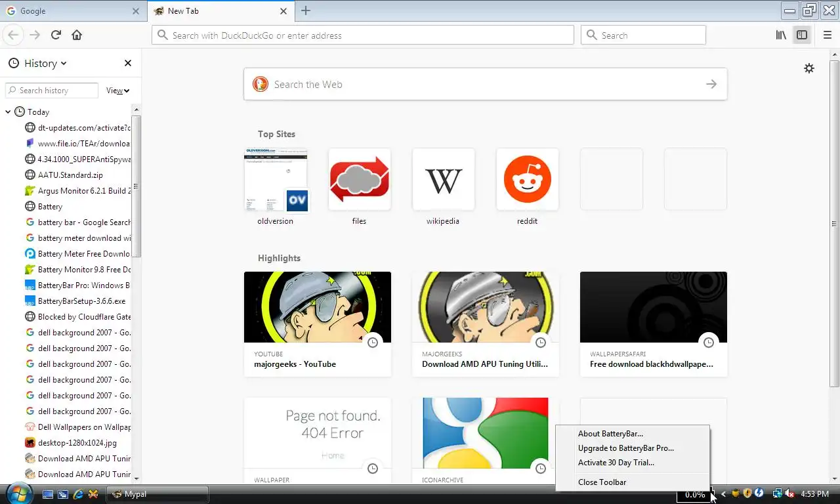Open the Windows Start orb
This screenshot has width=840, height=504.
pyautogui.click(x=18, y=493)
